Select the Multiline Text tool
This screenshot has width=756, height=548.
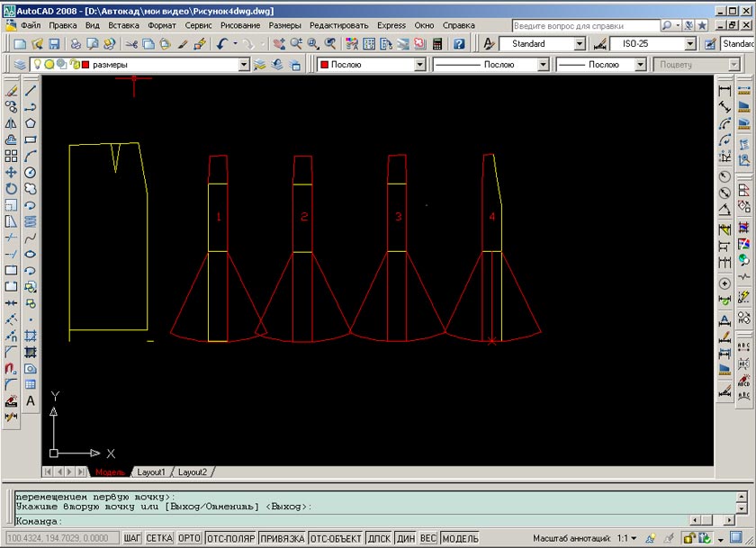pyautogui.click(x=31, y=400)
